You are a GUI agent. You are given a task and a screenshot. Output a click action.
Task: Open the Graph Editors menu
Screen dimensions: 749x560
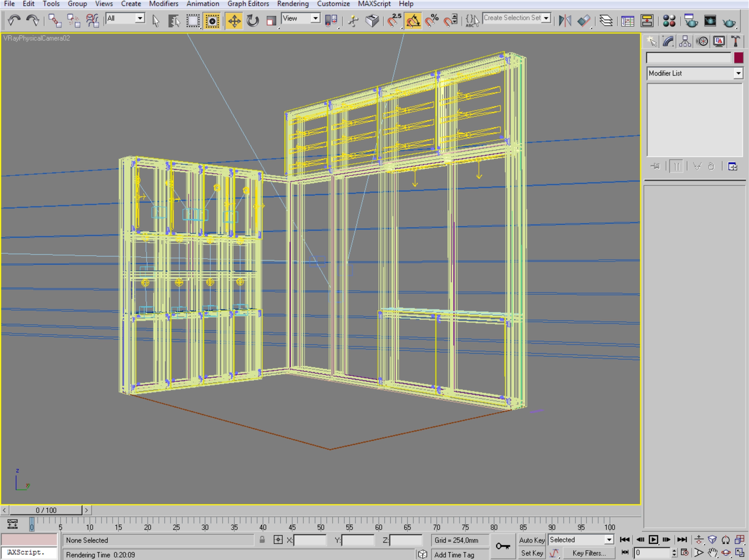(248, 4)
